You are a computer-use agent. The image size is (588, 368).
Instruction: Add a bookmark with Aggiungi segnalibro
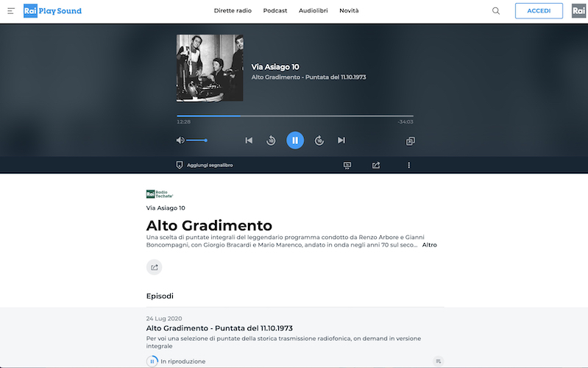[205, 165]
